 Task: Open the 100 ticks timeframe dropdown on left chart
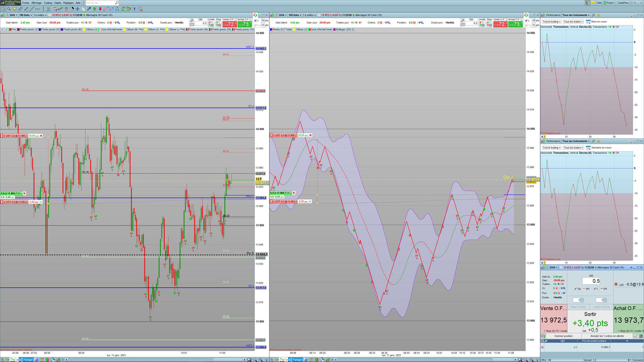pyautogui.click(x=25, y=15)
